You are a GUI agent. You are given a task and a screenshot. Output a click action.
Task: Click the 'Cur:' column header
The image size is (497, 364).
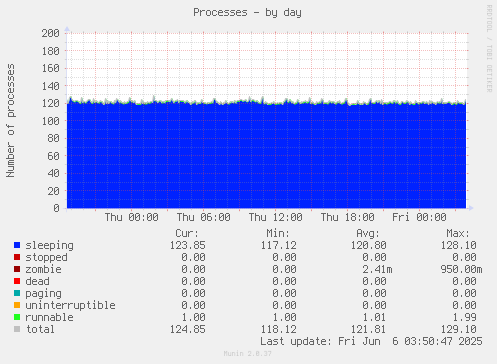pos(187,233)
